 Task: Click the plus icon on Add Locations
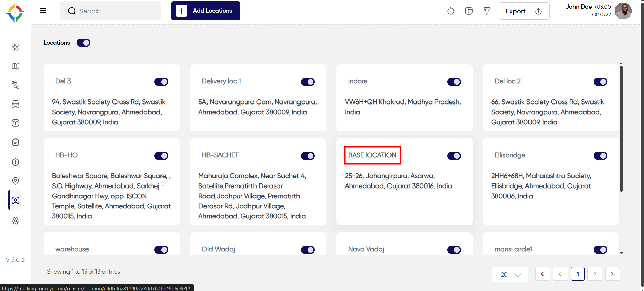[181, 11]
